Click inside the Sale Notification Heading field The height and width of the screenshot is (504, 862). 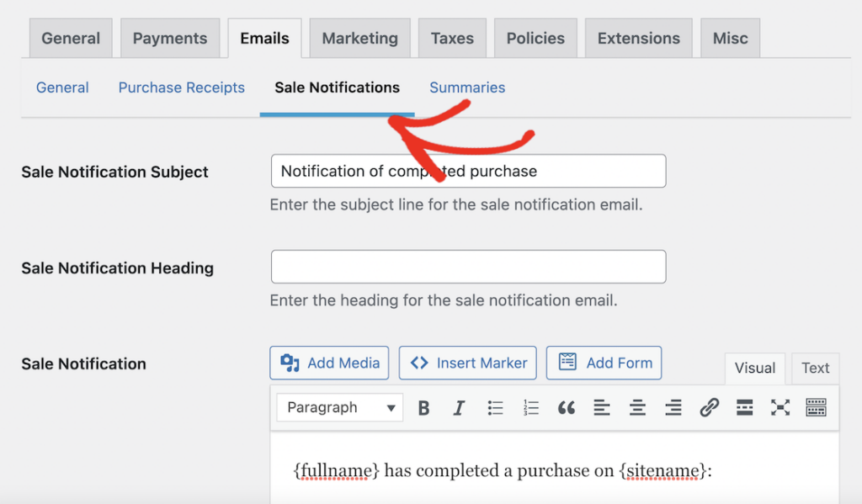tap(468, 266)
